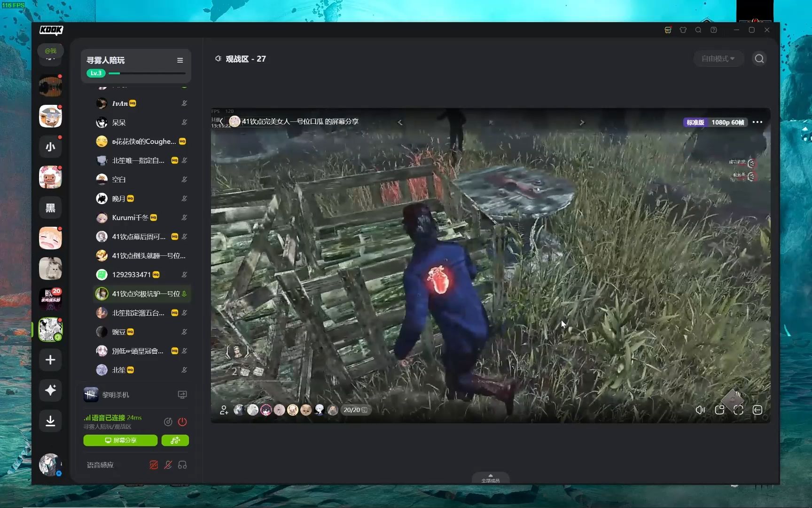Toggle stream audio with the speaker icon
812x508 pixels.
click(700, 410)
